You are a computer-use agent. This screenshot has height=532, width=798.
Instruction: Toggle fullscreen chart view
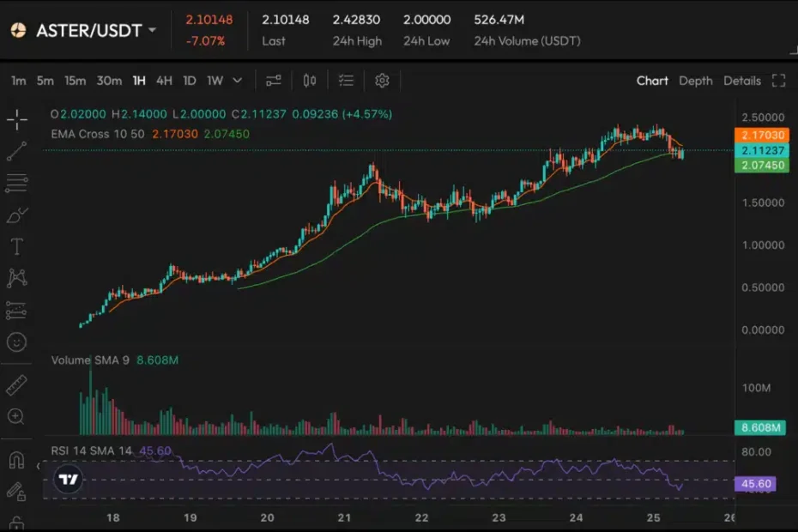[778, 81]
